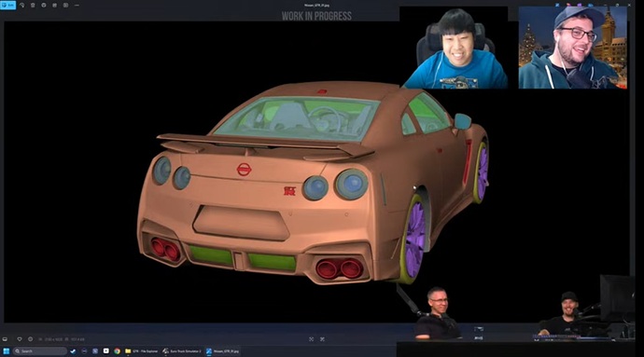Screen dimensions: 644x357
Task: Click the heart favorite icon in bottom bar
Action: [20, 339]
